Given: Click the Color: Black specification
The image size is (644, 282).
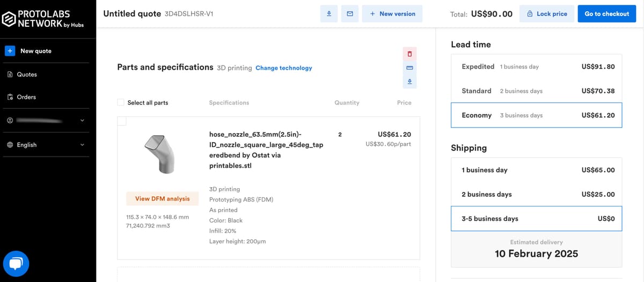Looking at the screenshot, I should [x=226, y=220].
